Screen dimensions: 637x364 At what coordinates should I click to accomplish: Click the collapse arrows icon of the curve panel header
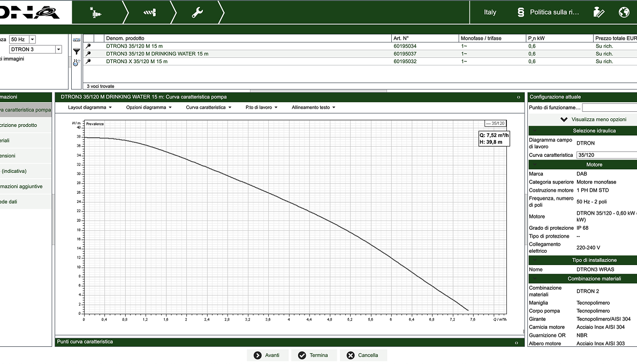tap(518, 97)
